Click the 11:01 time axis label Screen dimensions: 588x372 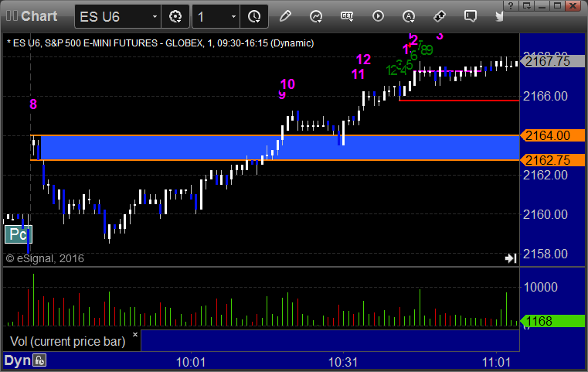click(496, 363)
